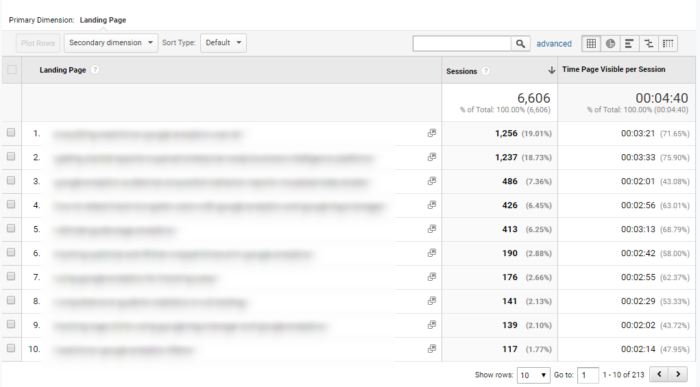Tick checkbox for row 4

(11, 204)
